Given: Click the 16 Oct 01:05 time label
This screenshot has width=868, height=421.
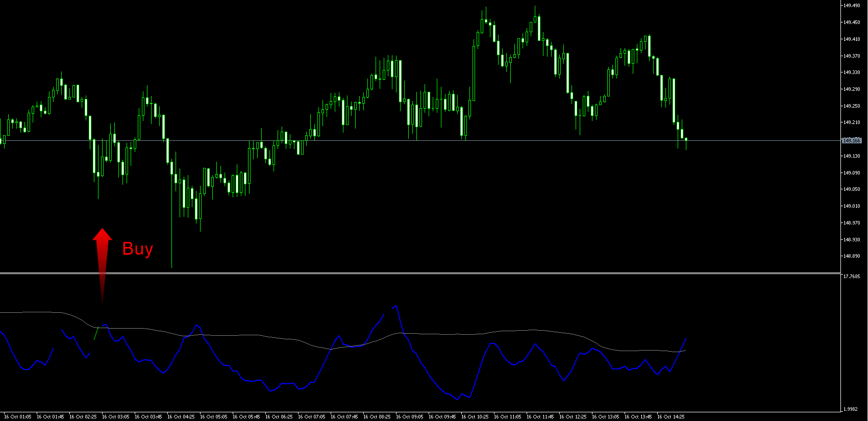Looking at the screenshot, I should tap(17, 417).
